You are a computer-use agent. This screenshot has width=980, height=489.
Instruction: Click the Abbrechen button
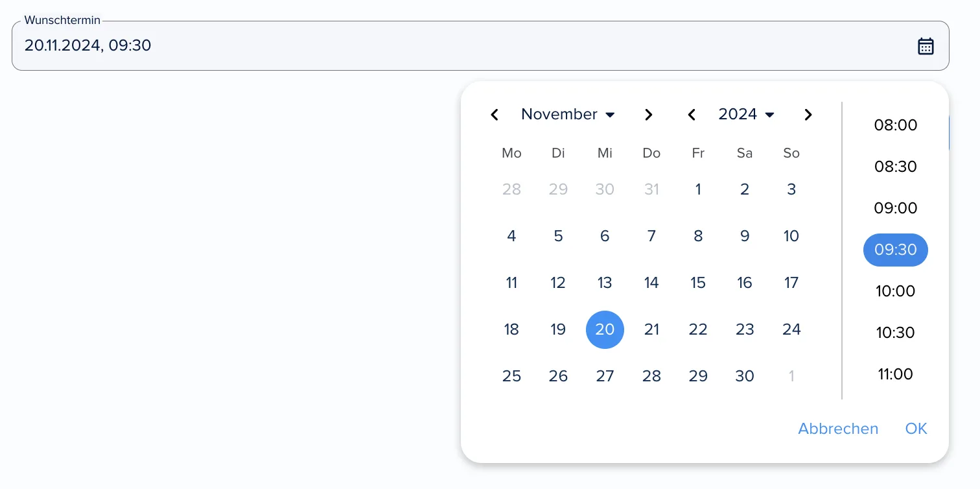pos(838,429)
